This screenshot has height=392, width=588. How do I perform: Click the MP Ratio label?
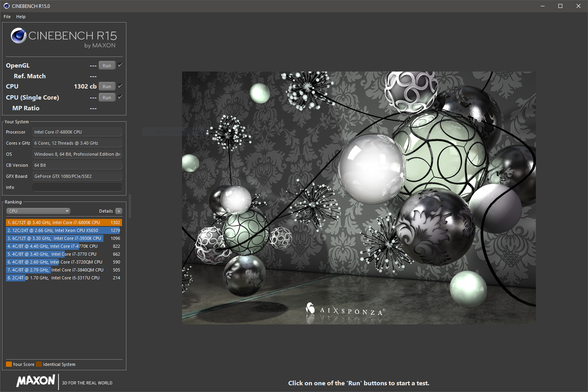pyautogui.click(x=26, y=108)
